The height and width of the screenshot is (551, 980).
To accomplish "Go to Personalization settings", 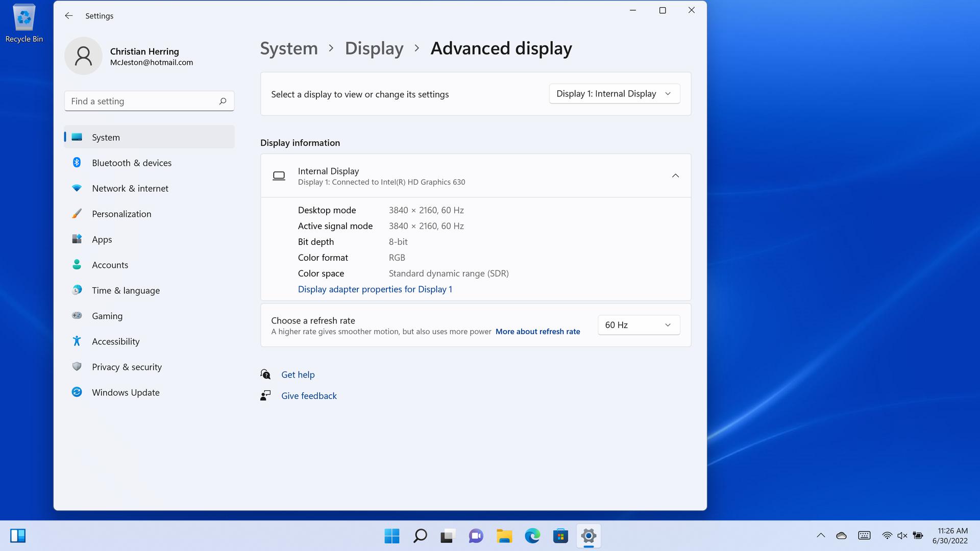I will tap(150, 213).
